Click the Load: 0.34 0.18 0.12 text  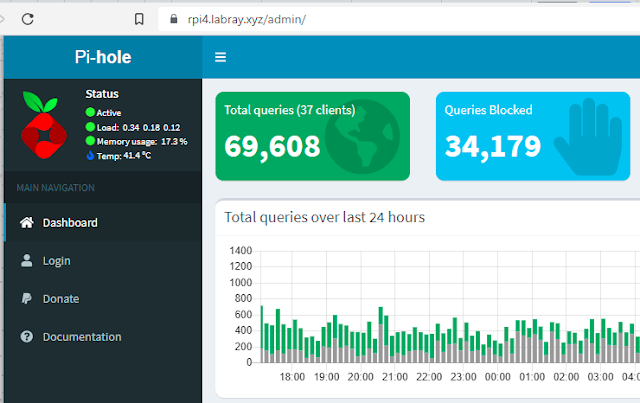coord(138,127)
